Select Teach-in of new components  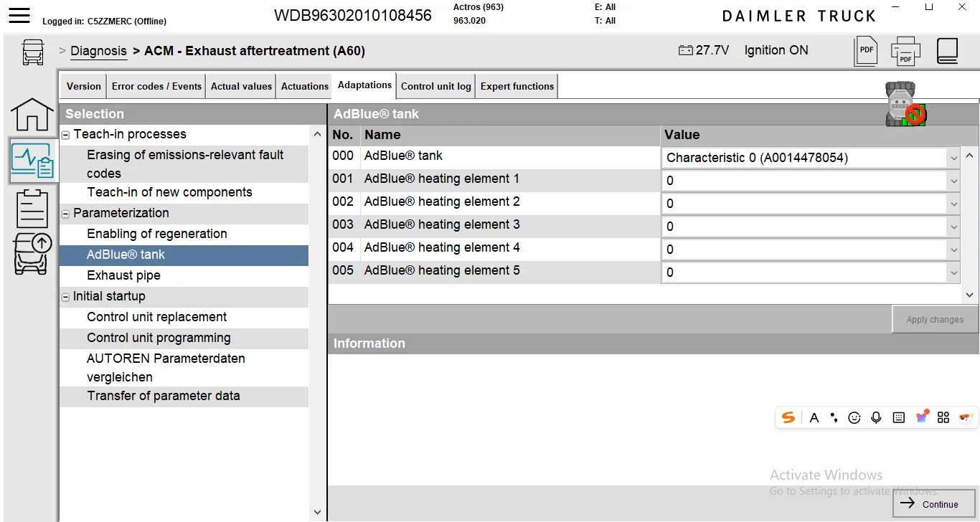point(184,192)
